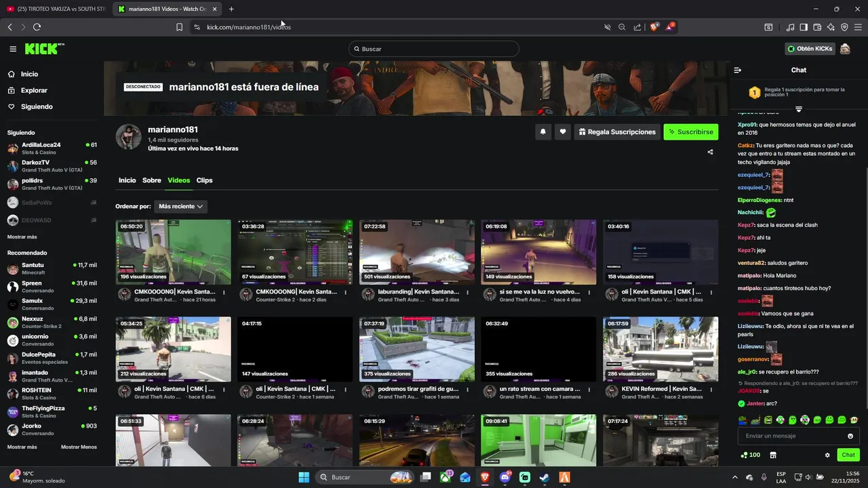Click the 06:17:59 KEVIN Reformed thumbnail

[660, 349]
